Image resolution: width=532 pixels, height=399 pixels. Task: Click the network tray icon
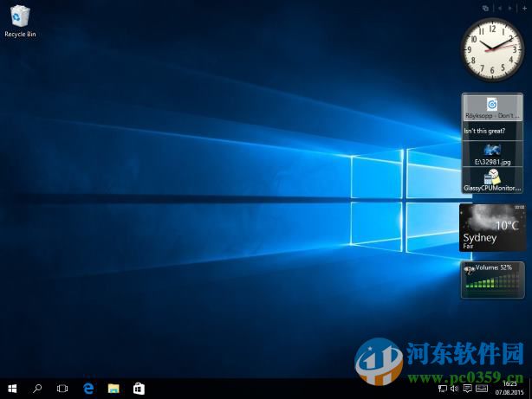click(x=442, y=389)
